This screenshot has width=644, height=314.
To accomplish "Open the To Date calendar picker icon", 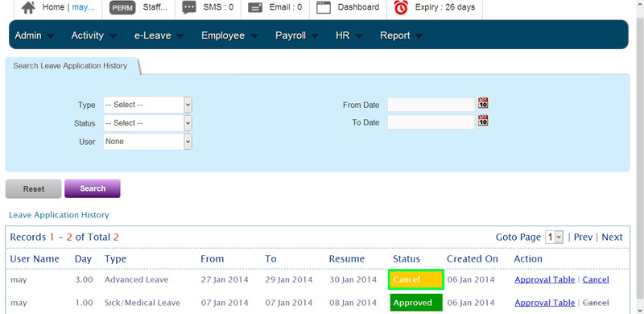I will pyautogui.click(x=483, y=121).
